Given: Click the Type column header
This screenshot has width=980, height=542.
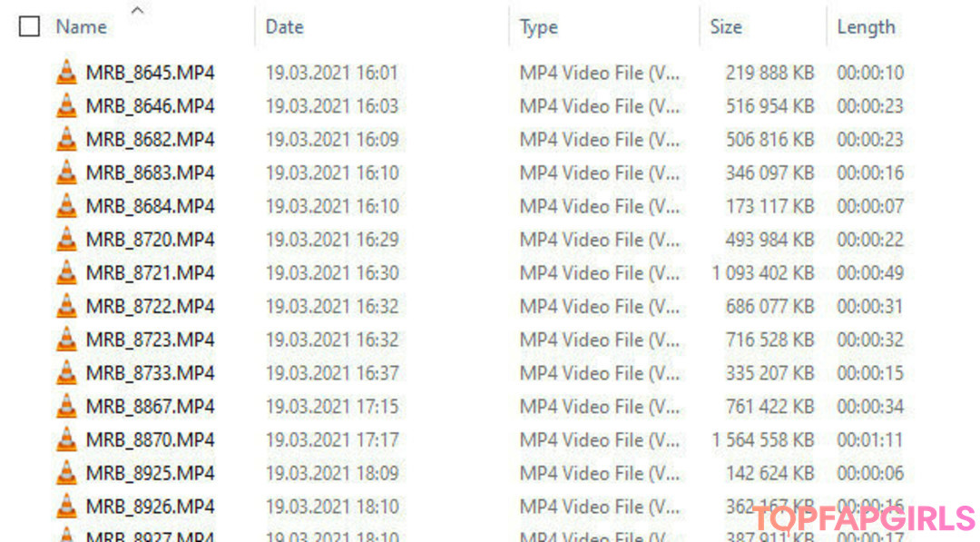Looking at the screenshot, I should pos(539,27).
